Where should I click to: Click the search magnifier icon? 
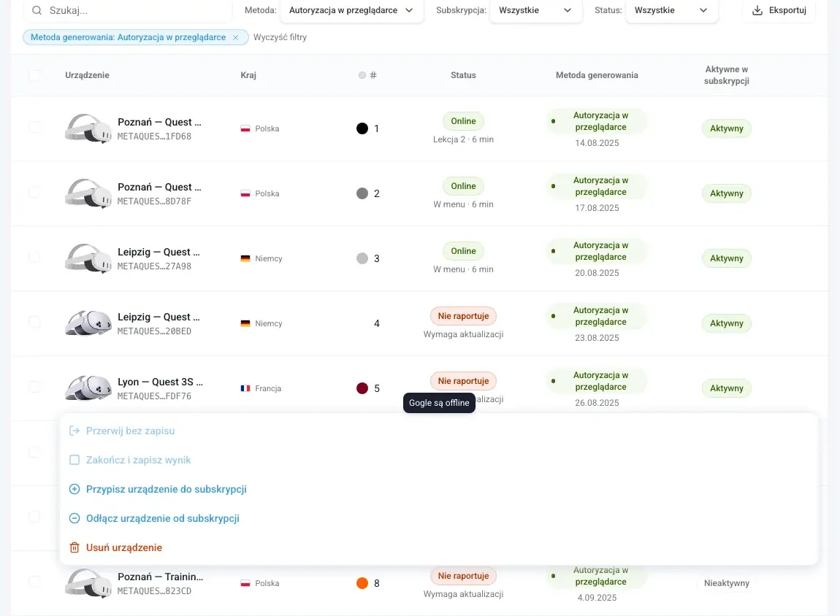37,11
